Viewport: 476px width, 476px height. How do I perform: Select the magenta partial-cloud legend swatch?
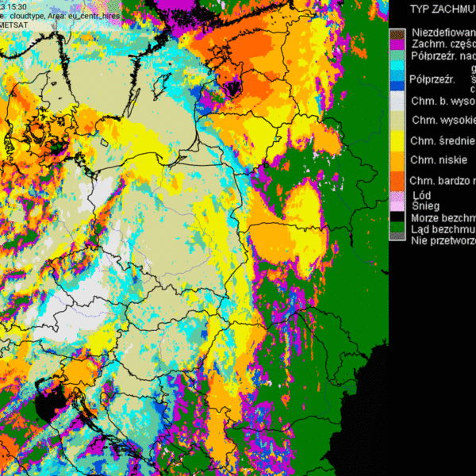397,45
